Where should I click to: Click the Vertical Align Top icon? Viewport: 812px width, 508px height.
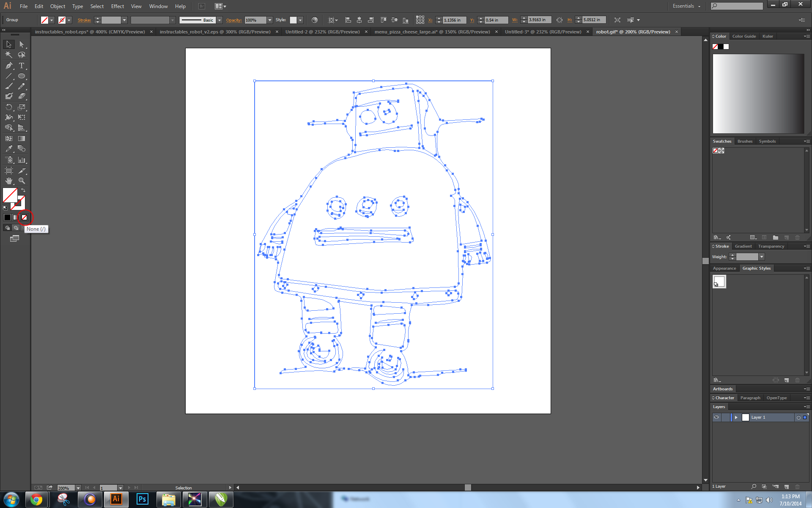[383, 20]
